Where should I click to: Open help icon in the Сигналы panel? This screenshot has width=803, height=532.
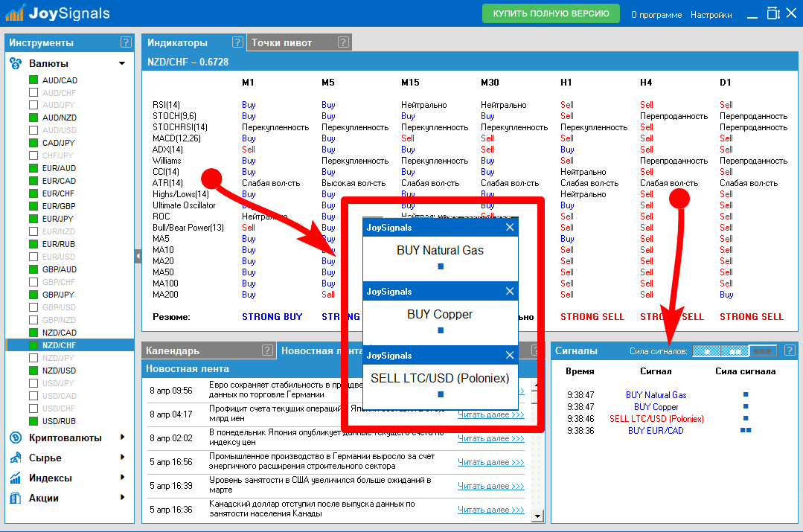tap(790, 350)
